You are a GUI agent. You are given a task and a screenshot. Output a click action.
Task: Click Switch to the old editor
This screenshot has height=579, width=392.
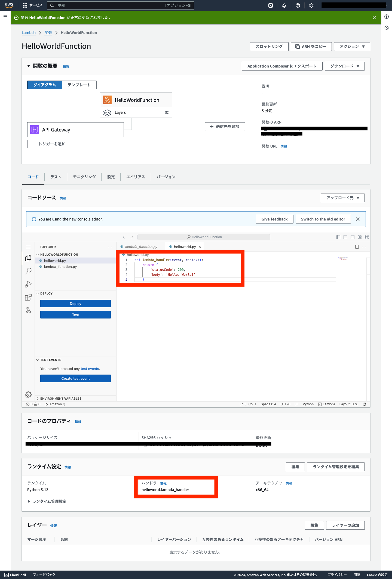323,219
